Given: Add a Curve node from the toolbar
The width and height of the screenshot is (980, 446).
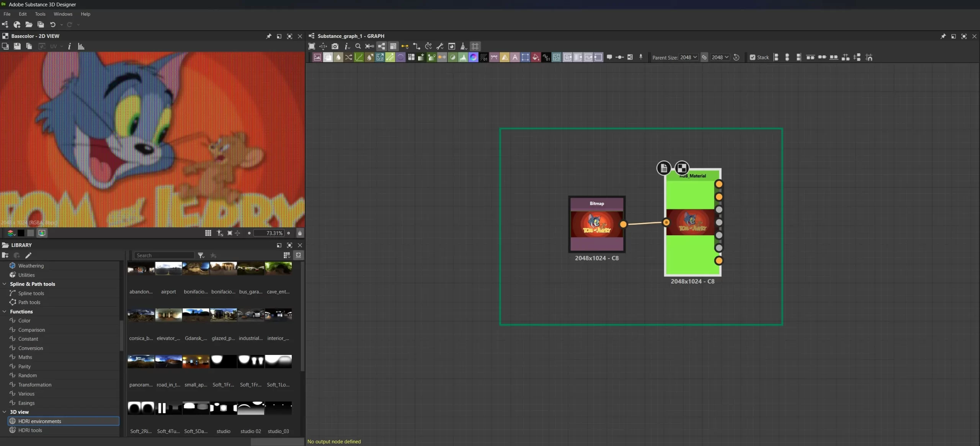Looking at the screenshot, I should [x=359, y=57].
